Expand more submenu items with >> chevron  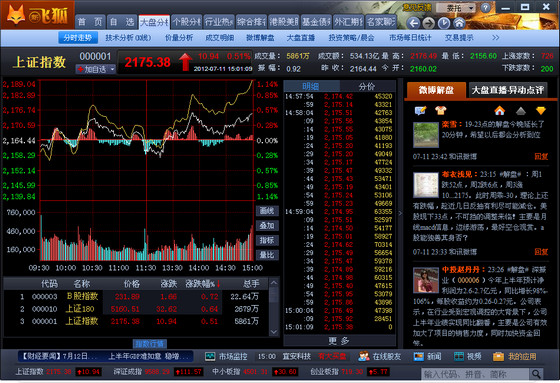[x=495, y=38]
